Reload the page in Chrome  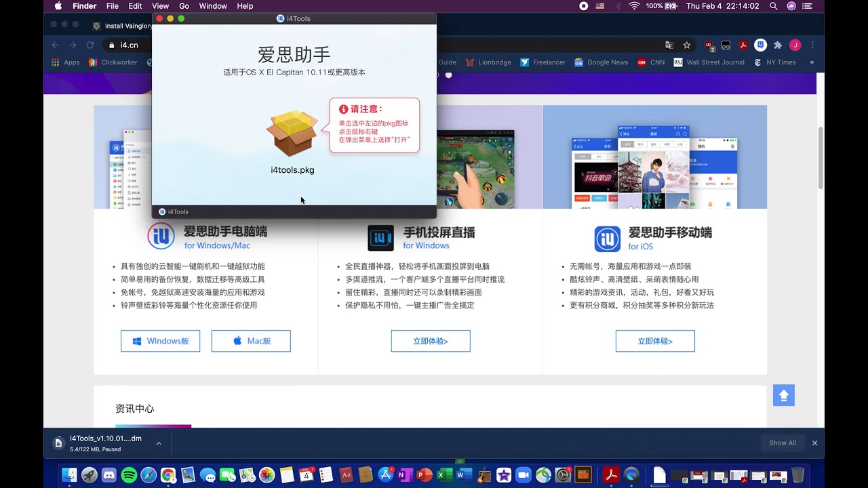tap(90, 45)
